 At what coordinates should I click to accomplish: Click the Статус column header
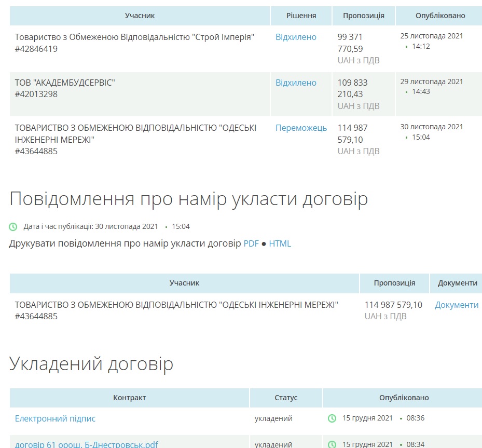[x=286, y=398]
